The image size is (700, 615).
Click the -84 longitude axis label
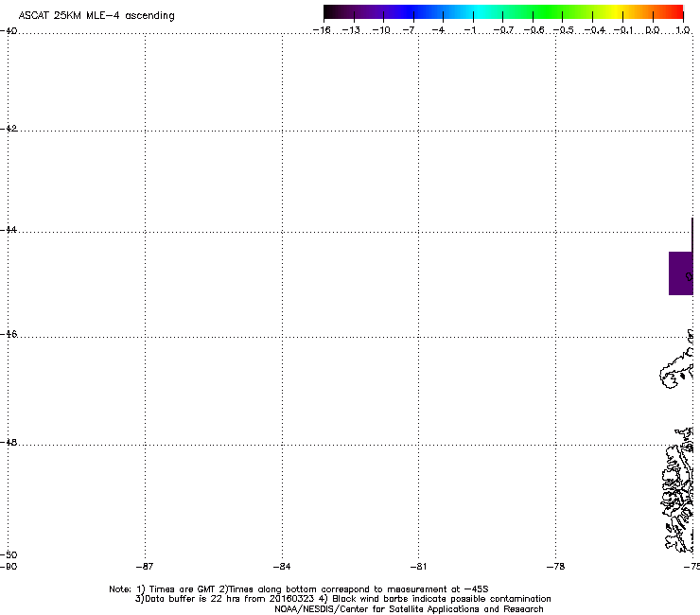click(282, 567)
